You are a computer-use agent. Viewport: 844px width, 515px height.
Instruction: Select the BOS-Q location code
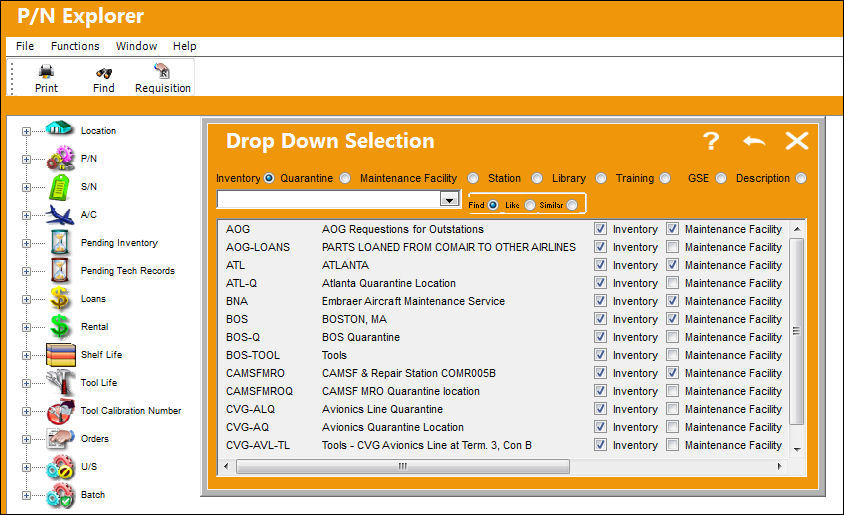[243, 337]
